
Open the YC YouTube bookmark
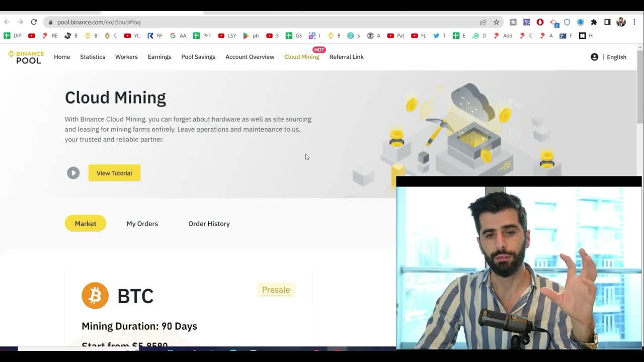(x=132, y=36)
